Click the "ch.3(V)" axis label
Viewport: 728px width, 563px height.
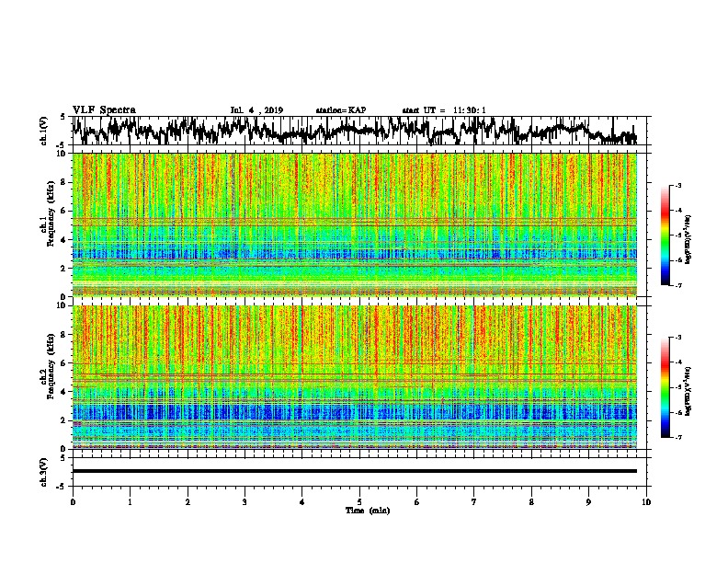[x=44, y=473]
